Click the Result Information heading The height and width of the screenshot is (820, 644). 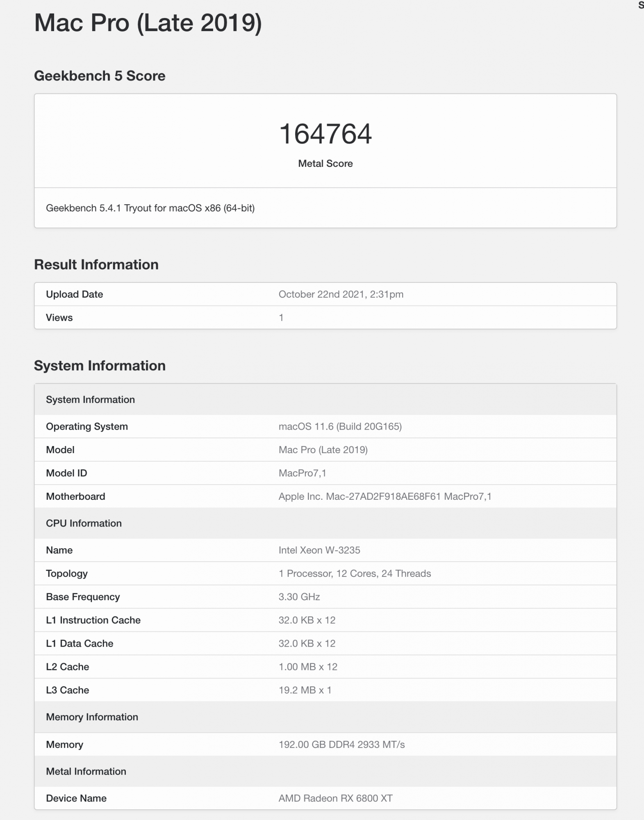(96, 264)
